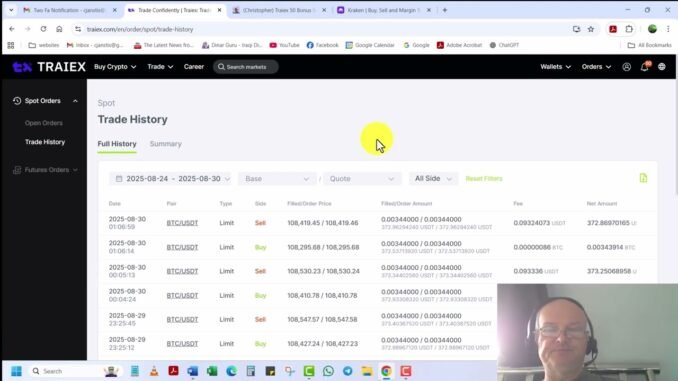The image size is (678, 381).
Task: Expand the Trade menu
Action: [x=160, y=67]
